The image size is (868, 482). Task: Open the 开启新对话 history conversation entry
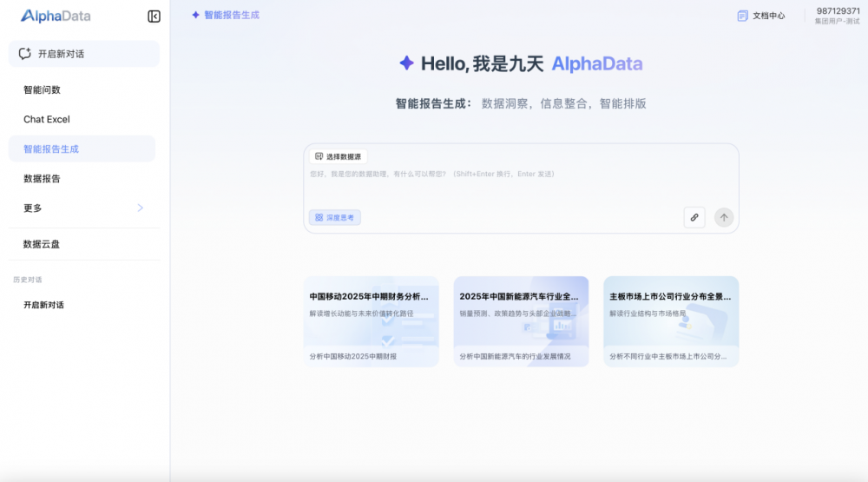click(x=43, y=305)
